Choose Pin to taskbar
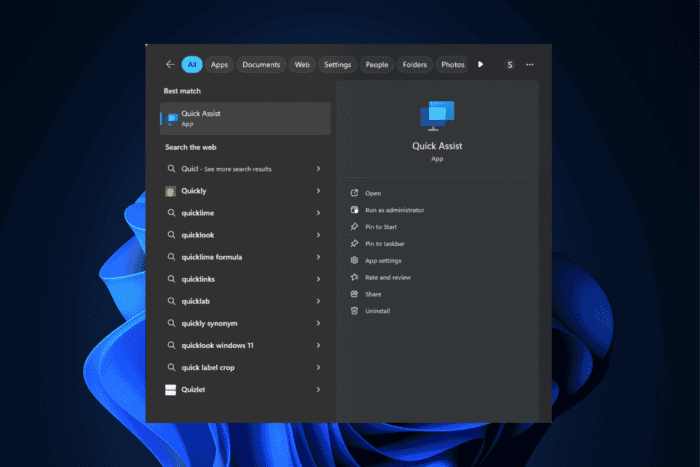Image resolution: width=700 pixels, height=467 pixels. coord(385,244)
